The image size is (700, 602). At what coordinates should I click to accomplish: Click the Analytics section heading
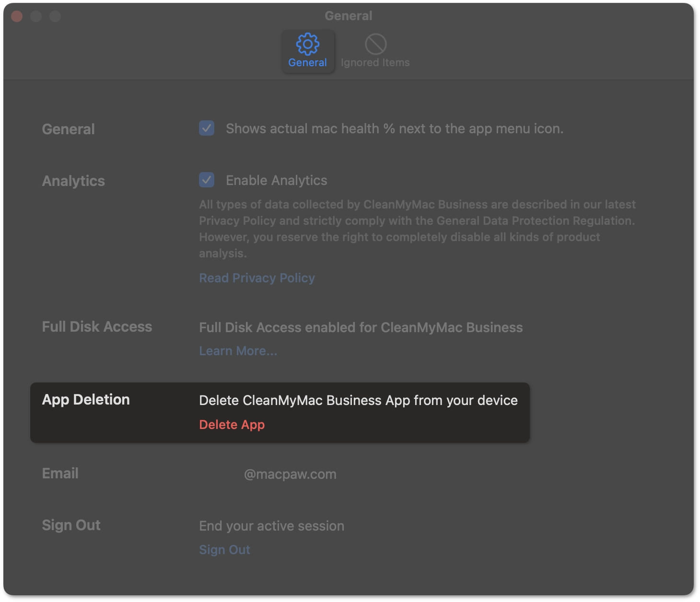pos(73,181)
